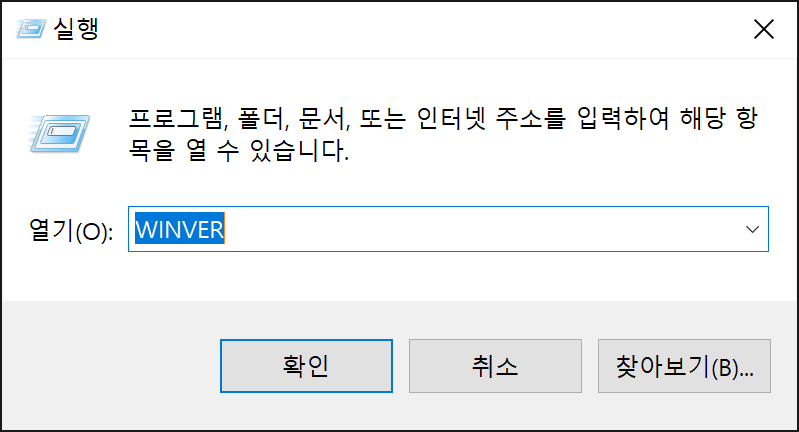Close the 실행 dialog with X
This screenshot has height=432, width=799.
point(764,29)
